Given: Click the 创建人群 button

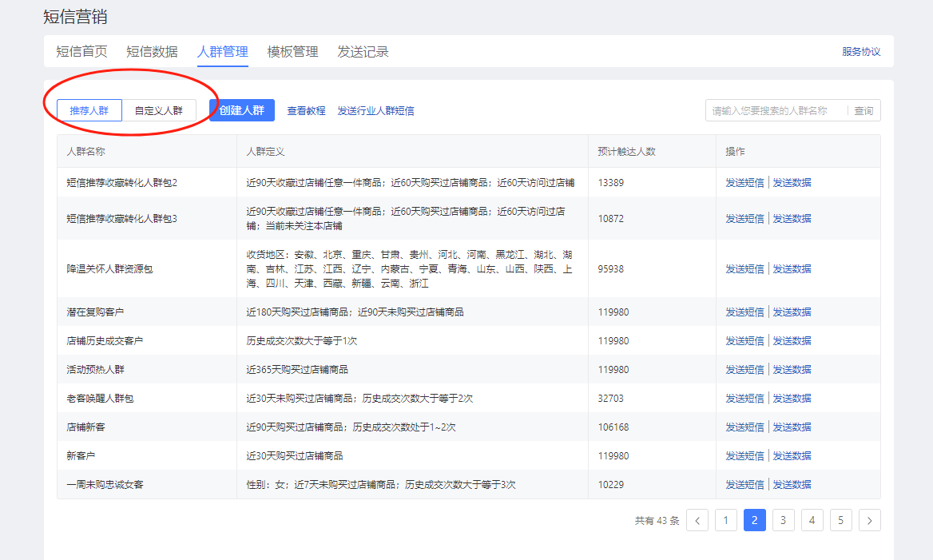Looking at the screenshot, I should pos(241,110).
